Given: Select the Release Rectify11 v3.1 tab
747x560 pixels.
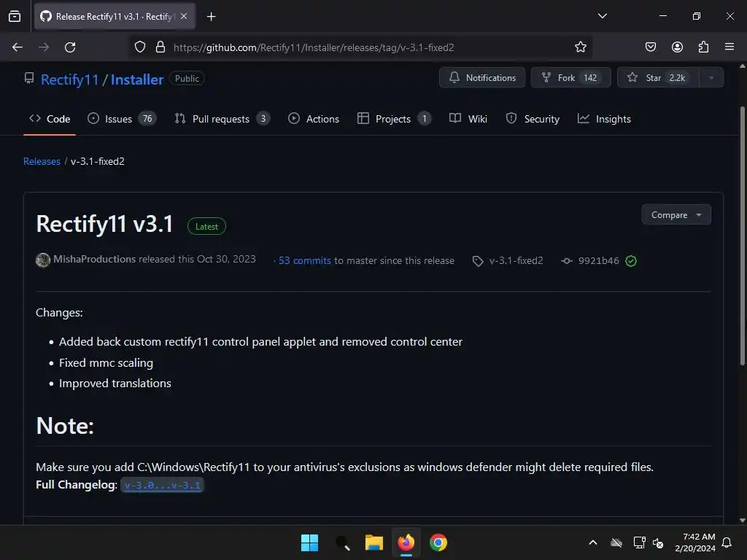Looking at the screenshot, I should (115, 16).
